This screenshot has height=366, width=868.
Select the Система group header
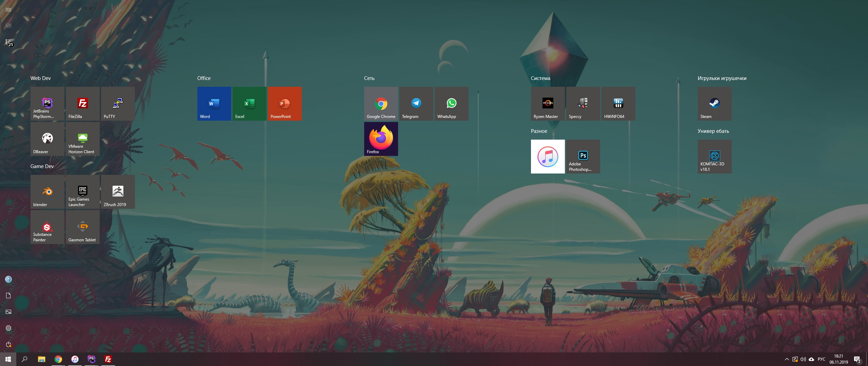click(540, 78)
